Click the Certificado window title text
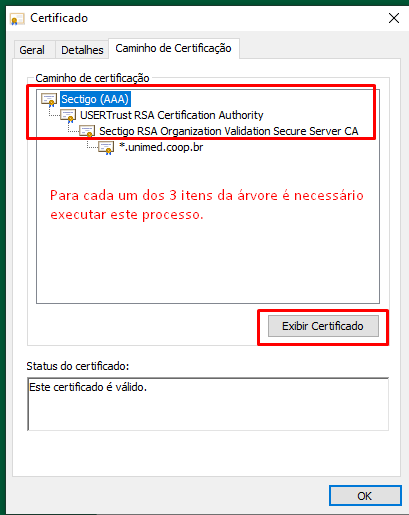 pyautogui.click(x=59, y=18)
